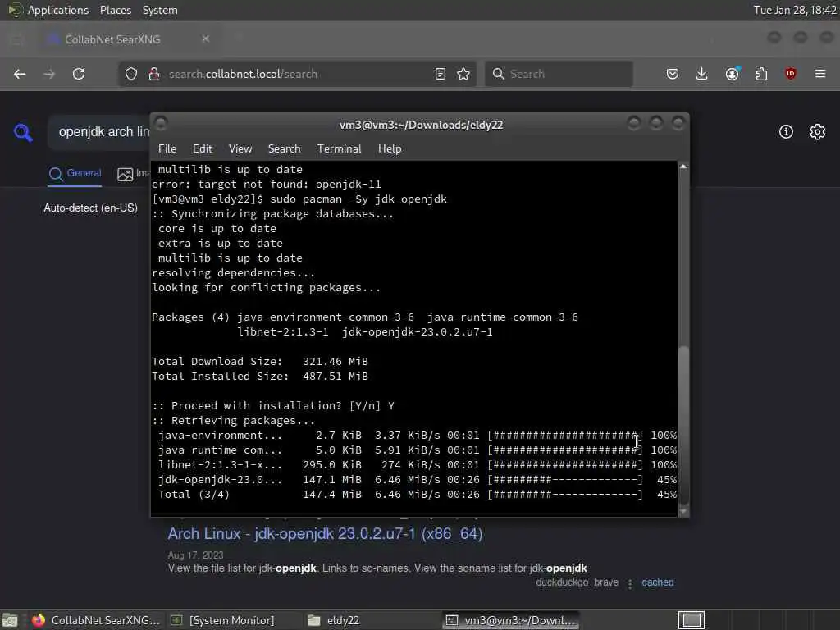The image size is (840, 630).
Task: Toggle reader view icon in address bar
Action: [441, 74]
